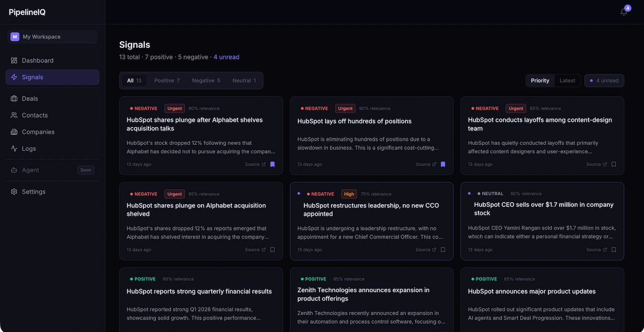Viewport: 644px width, 332px height.
Task: Click the Deals briefcase icon
Action: pos(14,99)
